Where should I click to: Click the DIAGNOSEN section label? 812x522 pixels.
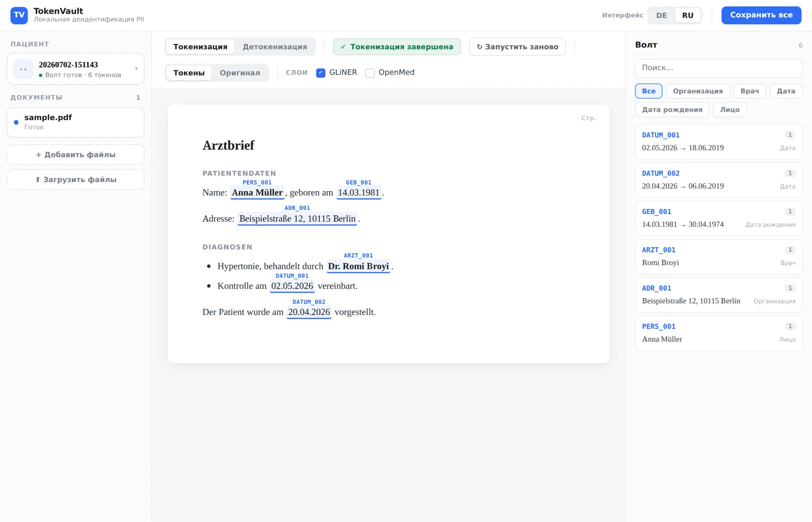tap(227, 247)
